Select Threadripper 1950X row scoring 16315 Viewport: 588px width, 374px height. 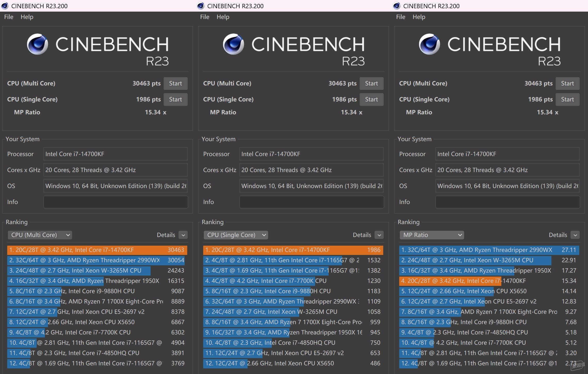[97, 281]
